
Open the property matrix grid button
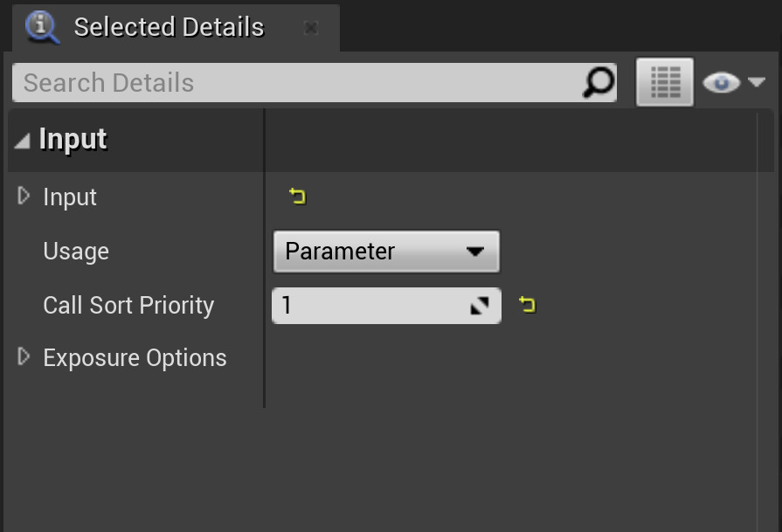[665, 83]
